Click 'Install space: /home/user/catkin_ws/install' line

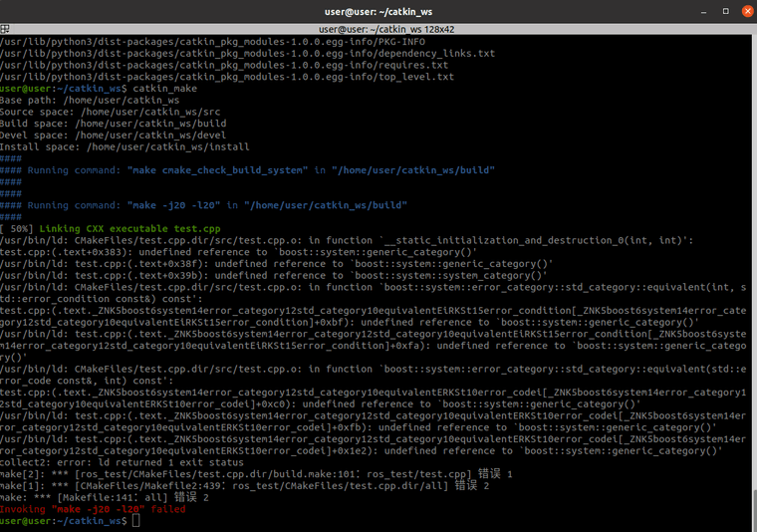(x=125, y=146)
